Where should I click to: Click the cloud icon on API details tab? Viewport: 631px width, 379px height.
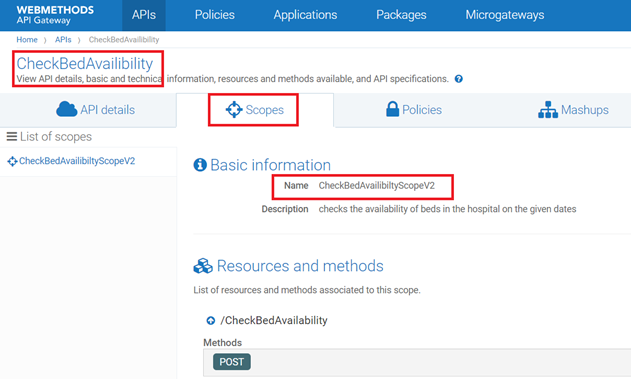66,109
